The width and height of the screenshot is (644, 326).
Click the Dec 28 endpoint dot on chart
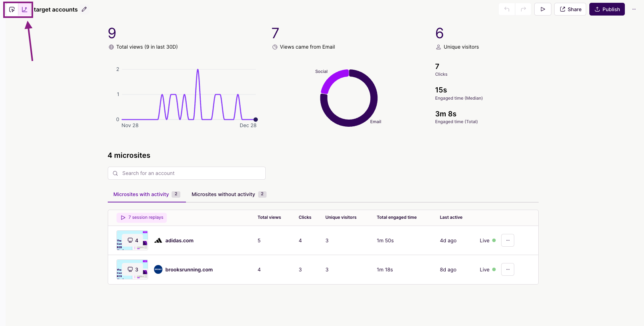[256, 120]
